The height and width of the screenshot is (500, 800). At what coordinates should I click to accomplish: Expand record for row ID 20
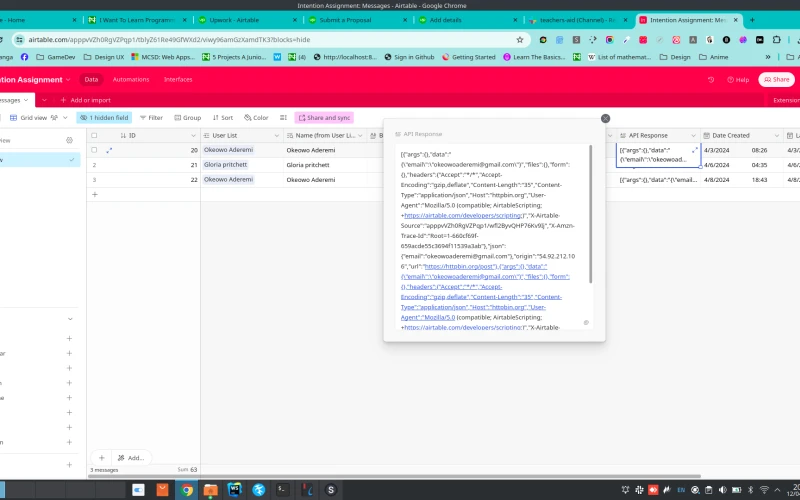pos(109,151)
